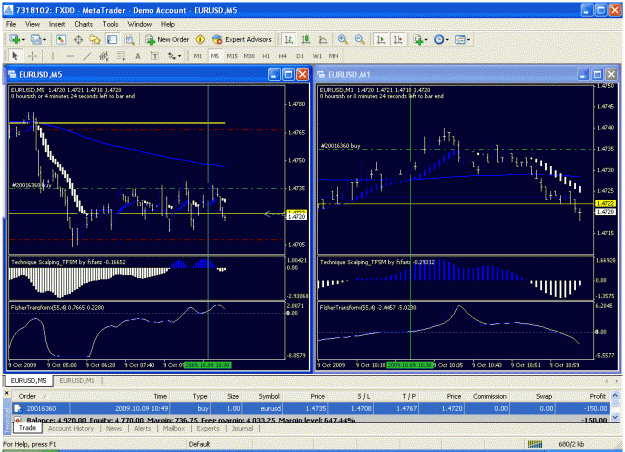Screen dimensions: 625x452
Task: Expand the Arrows objects dropdown
Action: pos(179,57)
